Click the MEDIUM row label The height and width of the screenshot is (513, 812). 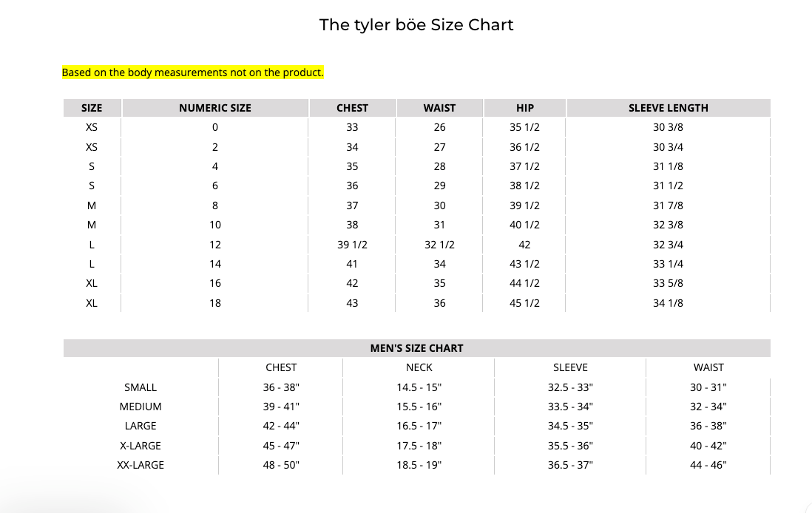(141, 407)
